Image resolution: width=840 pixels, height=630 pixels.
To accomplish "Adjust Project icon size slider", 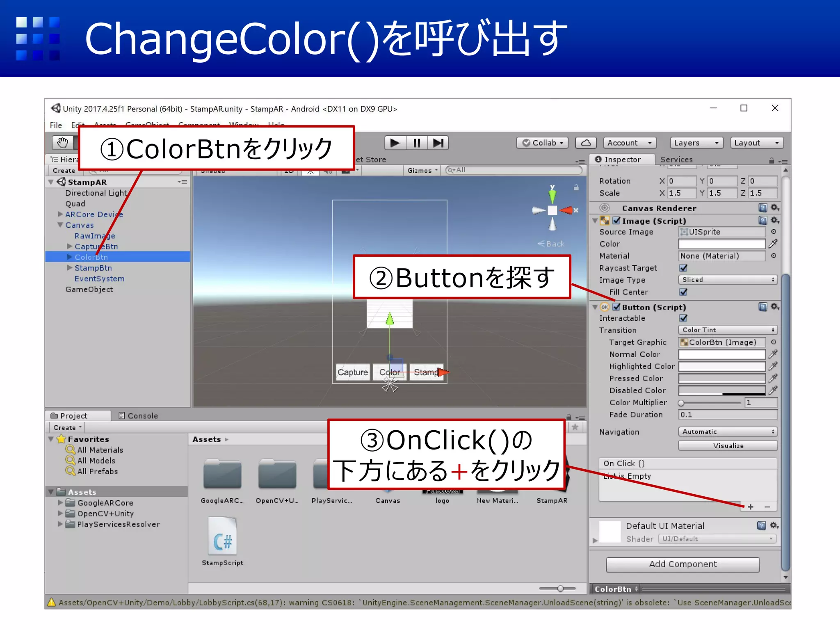I will pyautogui.click(x=560, y=589).
